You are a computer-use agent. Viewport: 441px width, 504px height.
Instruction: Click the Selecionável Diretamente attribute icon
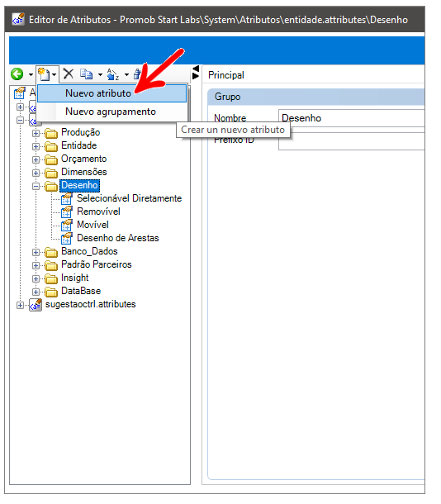67,198
